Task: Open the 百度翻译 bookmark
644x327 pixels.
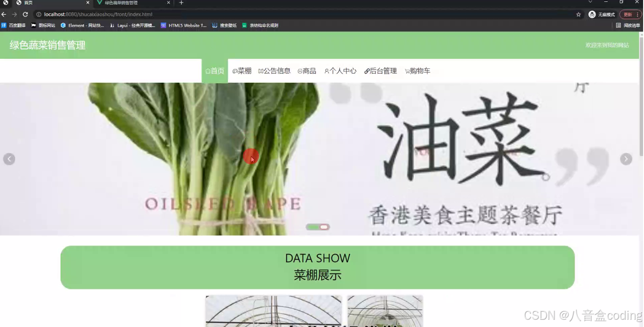Action: (x=14, y=25)
